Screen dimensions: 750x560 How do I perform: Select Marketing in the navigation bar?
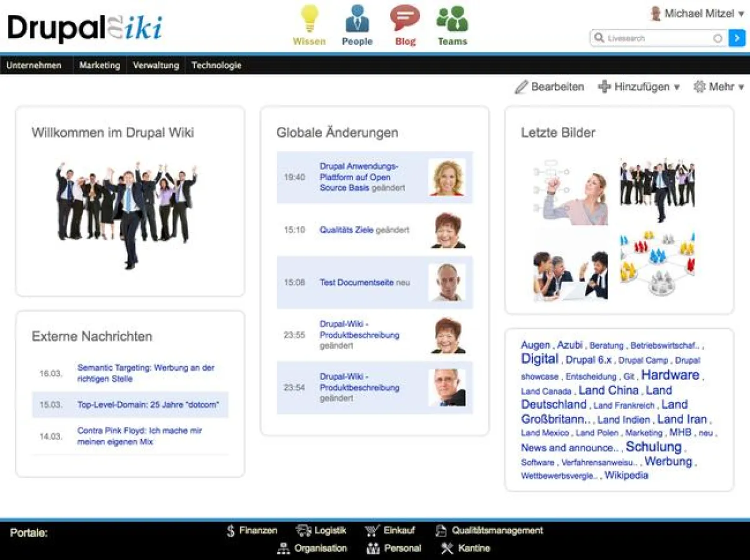(x=99, y=65)
